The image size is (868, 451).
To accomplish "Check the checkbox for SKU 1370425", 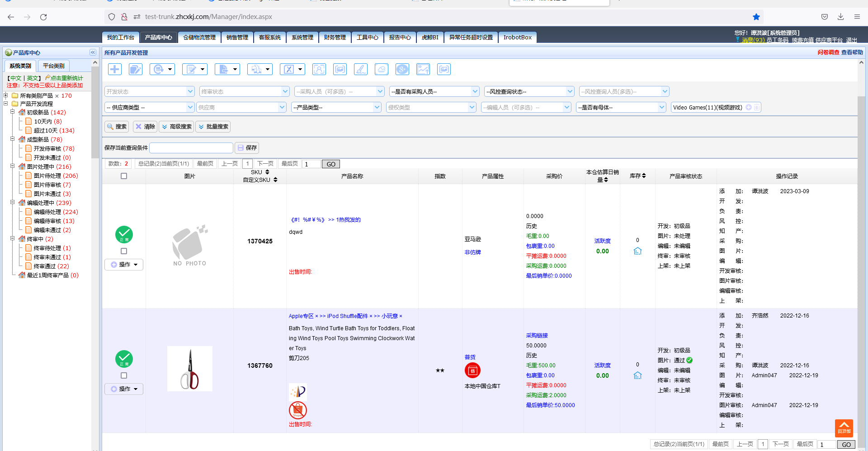I will tap(124, 251).
